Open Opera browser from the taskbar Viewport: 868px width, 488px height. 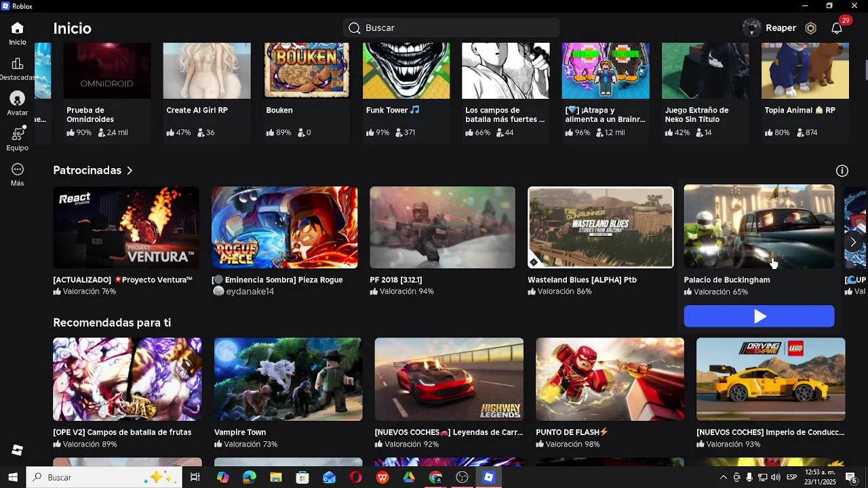pos(356,477)
